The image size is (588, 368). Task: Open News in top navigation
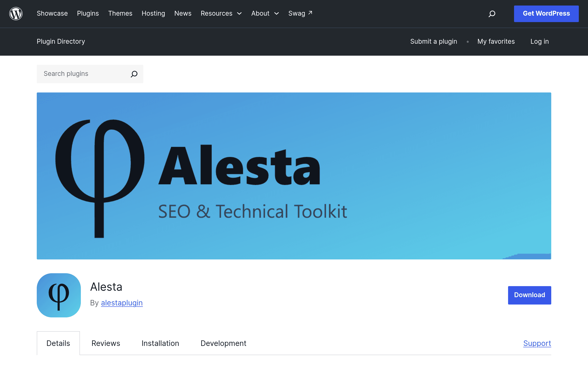click(x=183, y=14)
